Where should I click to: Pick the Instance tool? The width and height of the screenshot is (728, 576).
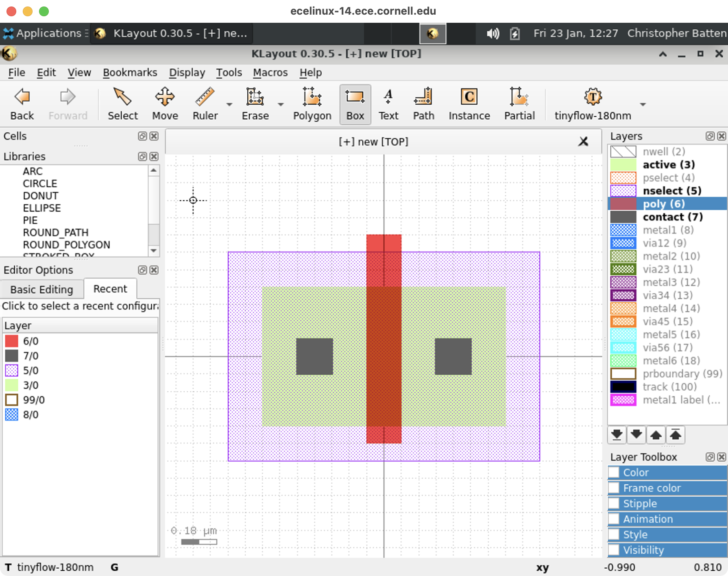coord(469,104)
